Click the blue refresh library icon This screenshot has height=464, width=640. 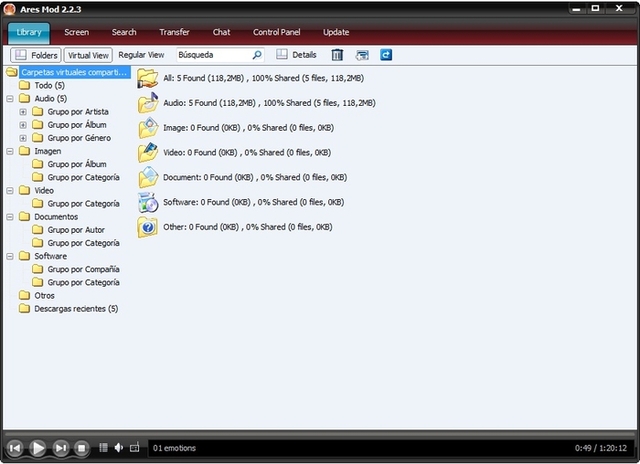tap(386, 55)
